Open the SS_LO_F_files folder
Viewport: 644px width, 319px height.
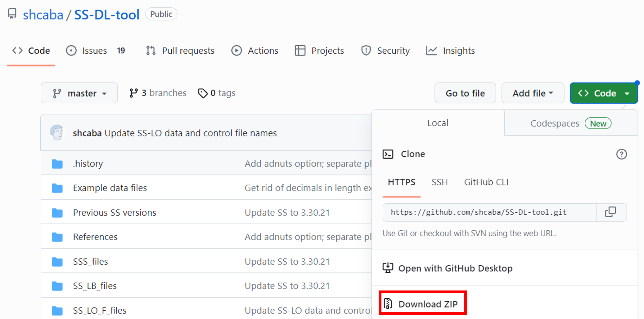coord(100,310)
